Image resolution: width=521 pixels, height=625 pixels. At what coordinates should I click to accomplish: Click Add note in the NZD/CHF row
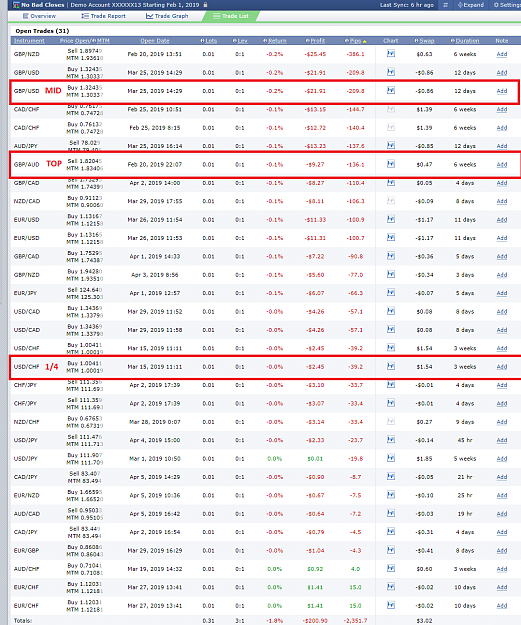(x=502, y=422)
